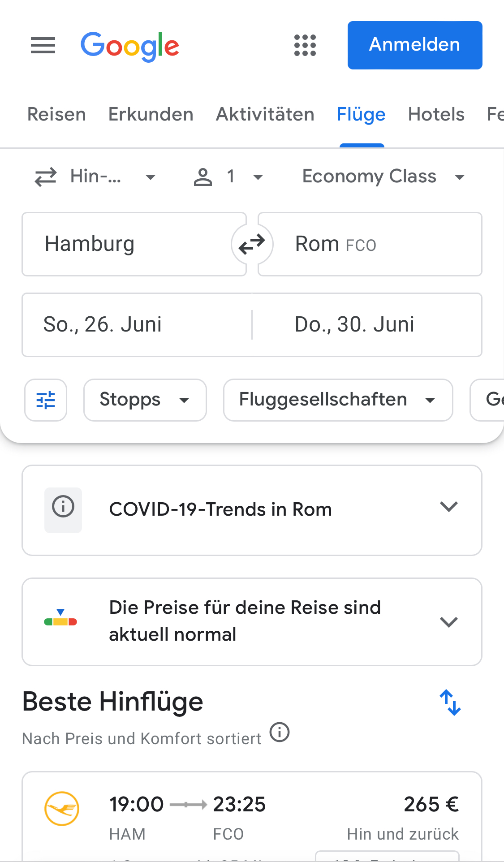Open the Google apps grid
The image size is (504, 862).
click(x=305, y=45)
